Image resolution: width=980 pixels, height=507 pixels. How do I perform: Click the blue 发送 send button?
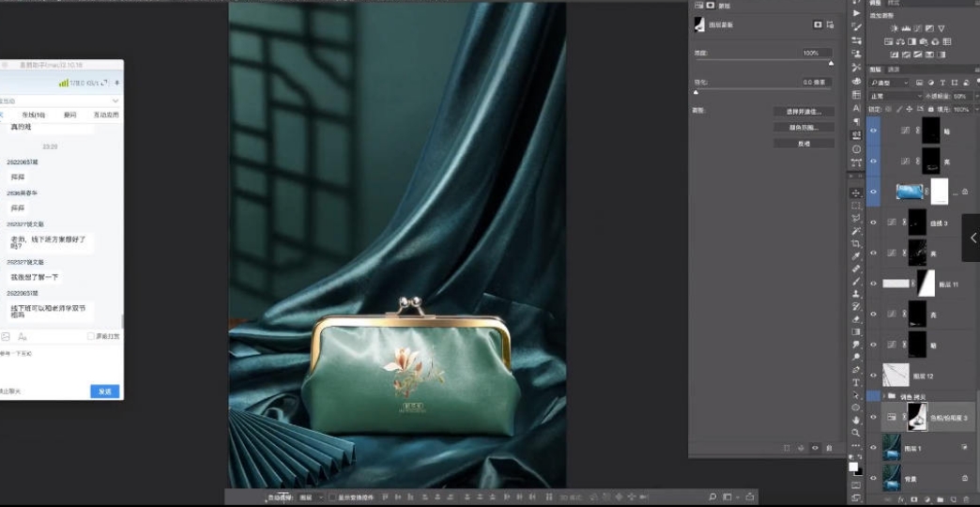(x=105, y=391)
